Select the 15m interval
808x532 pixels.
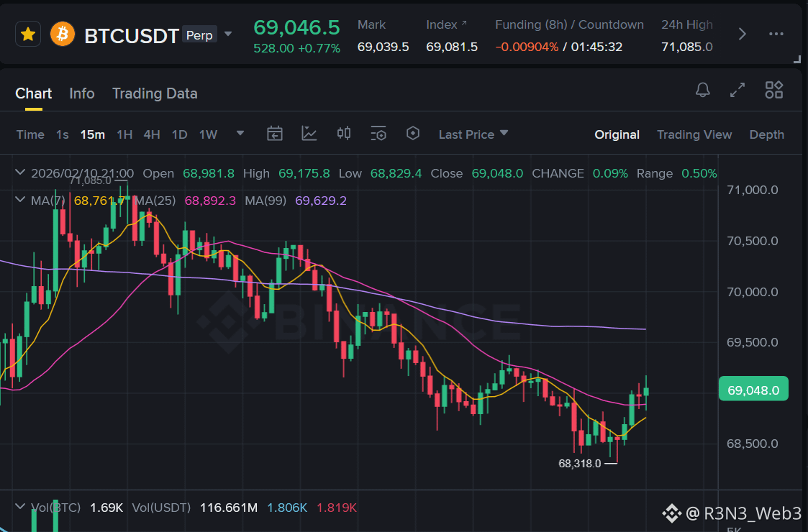click(x=93, y=134)
